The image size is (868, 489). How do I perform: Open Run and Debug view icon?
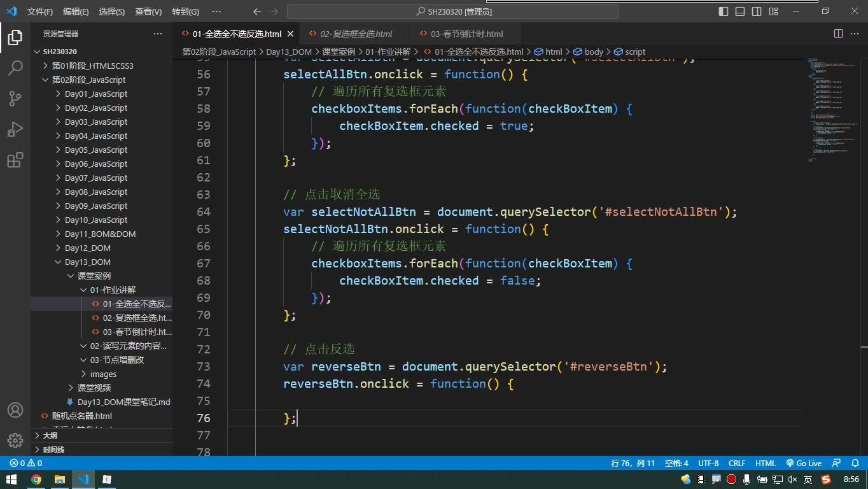(x=15, y=129)
